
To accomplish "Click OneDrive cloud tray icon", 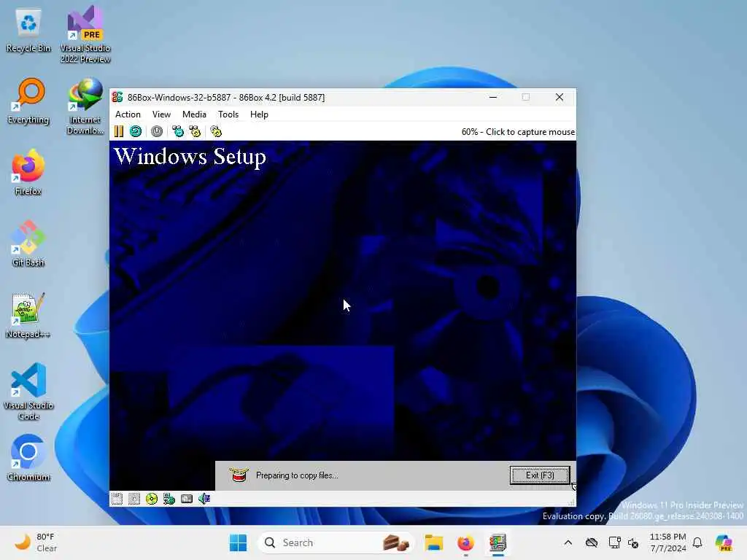I will (x=592, y=542).
